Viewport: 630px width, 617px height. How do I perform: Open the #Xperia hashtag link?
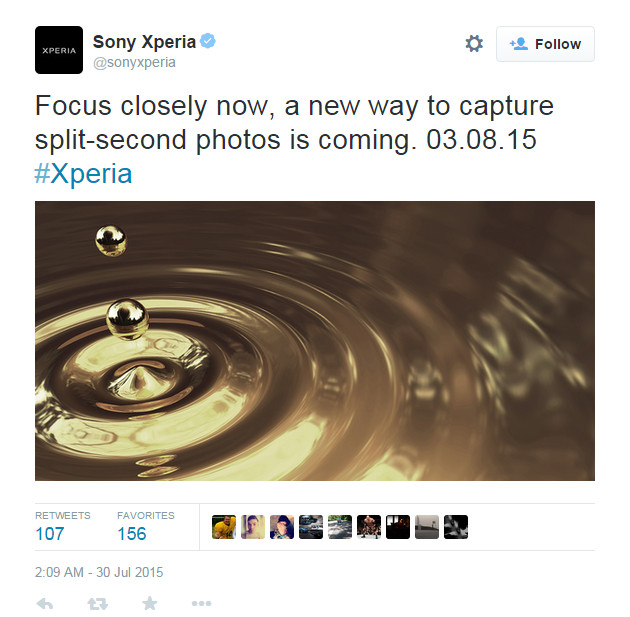coord(83,174)
